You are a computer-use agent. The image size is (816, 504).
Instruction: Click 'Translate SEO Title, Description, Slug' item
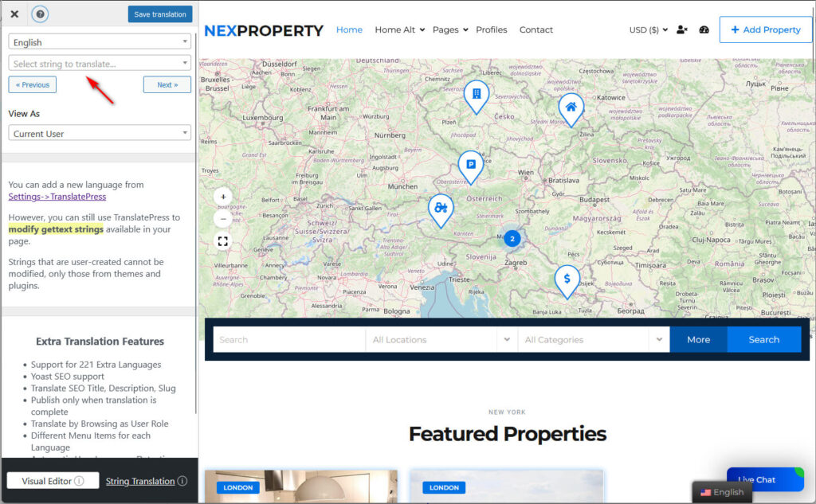103,389
